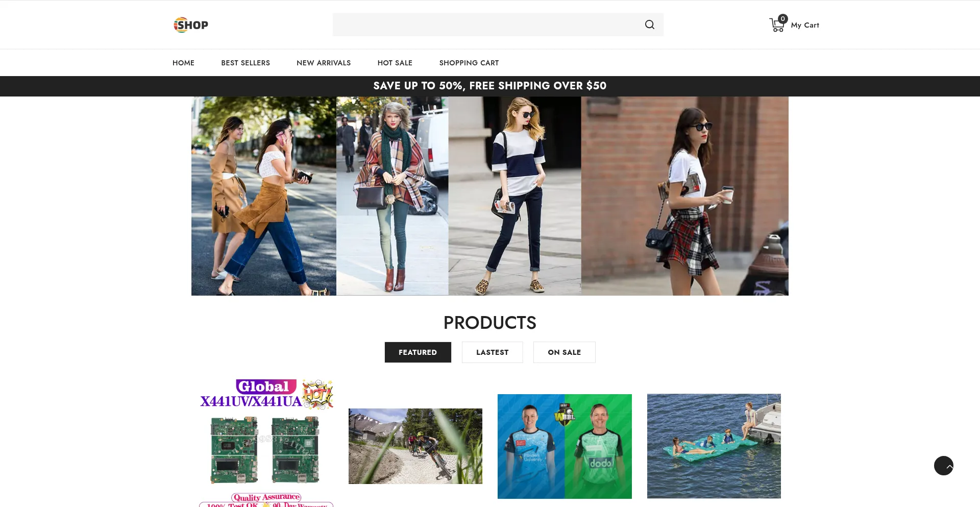
Task: Open the Best Sellers menu item
Action: (246, 63)
